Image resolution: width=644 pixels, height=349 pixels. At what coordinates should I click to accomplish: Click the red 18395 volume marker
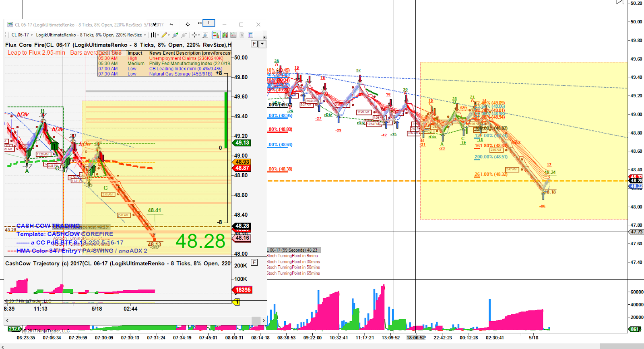[243, 290]
